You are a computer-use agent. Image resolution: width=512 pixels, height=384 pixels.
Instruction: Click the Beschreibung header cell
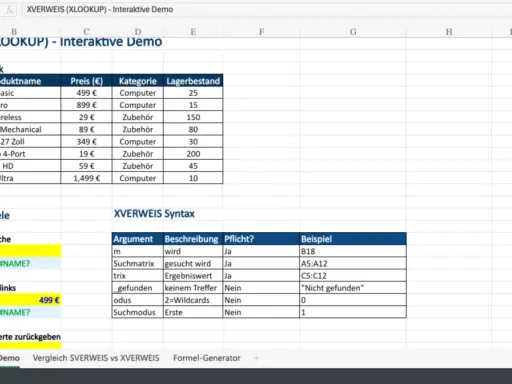(x=193, y=239)
